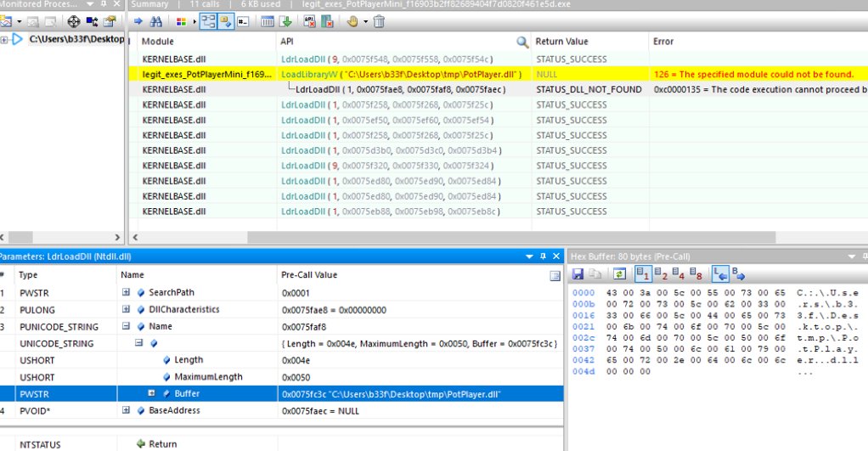Image resolution: width=868 pixels, height=451 pixels.
Task: Select the Return NTSTATUS row
Action: point(281,444)
